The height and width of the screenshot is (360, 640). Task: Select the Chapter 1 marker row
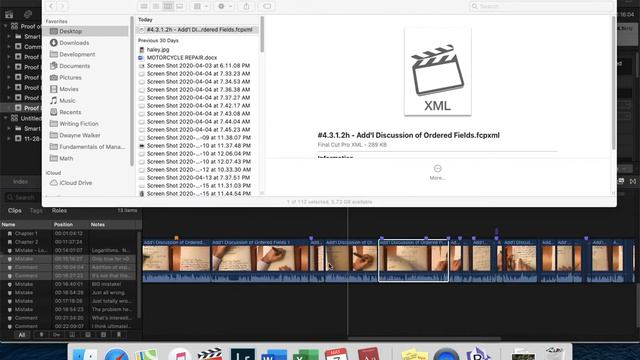pyautogui.click(x=69, y=233)
